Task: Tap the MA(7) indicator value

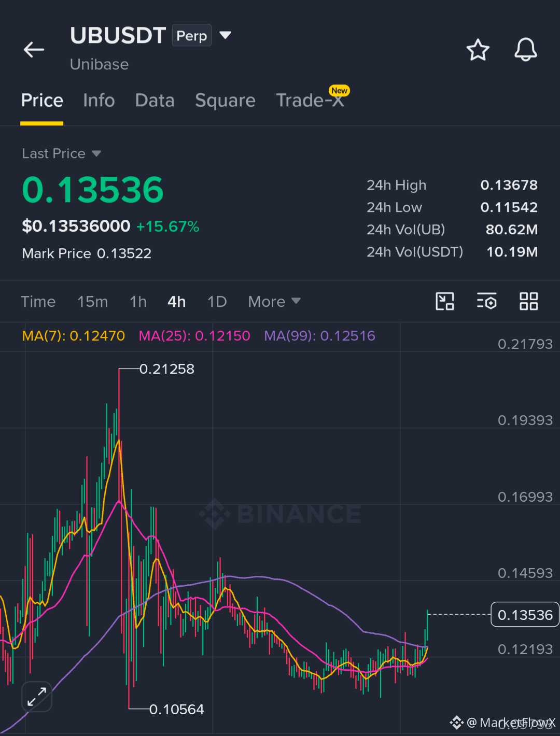Action: (x=74, y=336)
